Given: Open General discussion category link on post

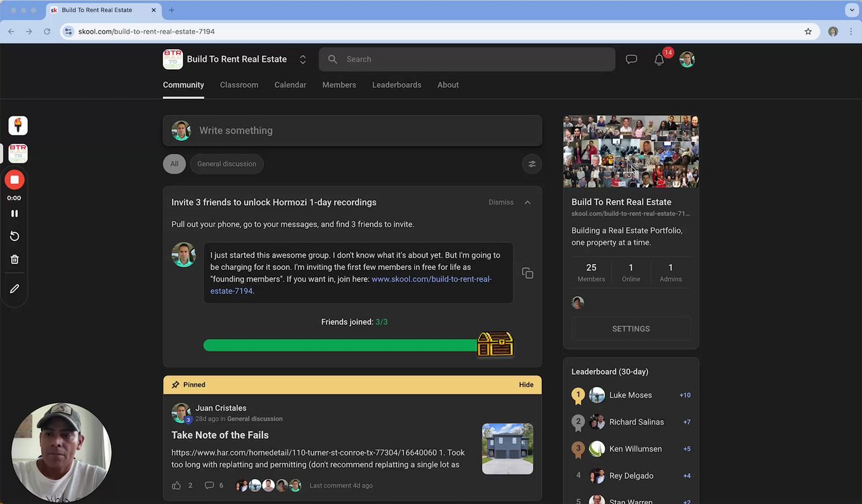Looking at the screenshot, I should 255,419.
